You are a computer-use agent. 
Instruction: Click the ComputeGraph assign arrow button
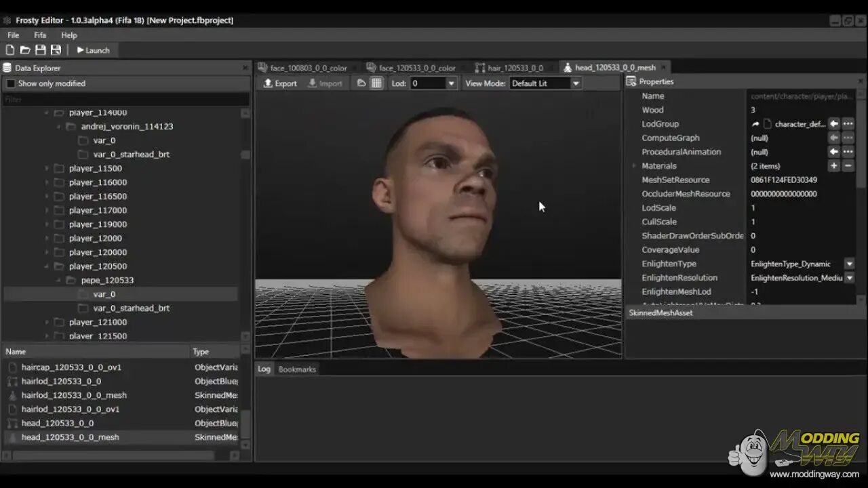pyautogui.click(x=834, y=138)
